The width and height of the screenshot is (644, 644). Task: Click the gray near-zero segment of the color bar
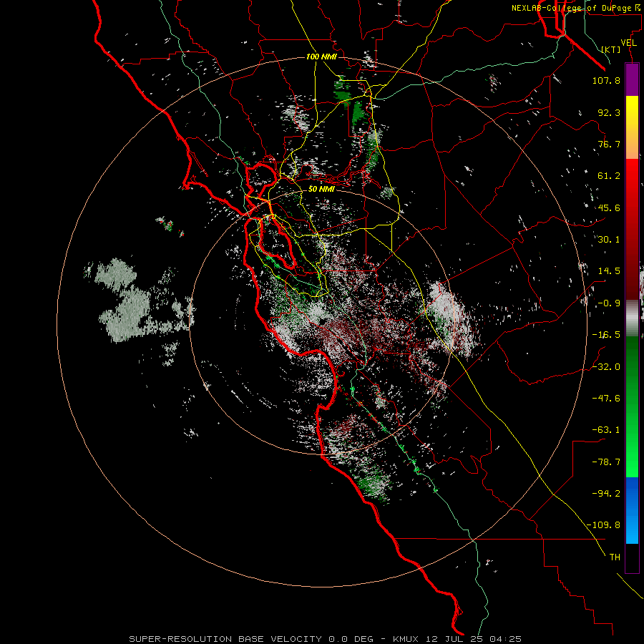coord(632,318)
